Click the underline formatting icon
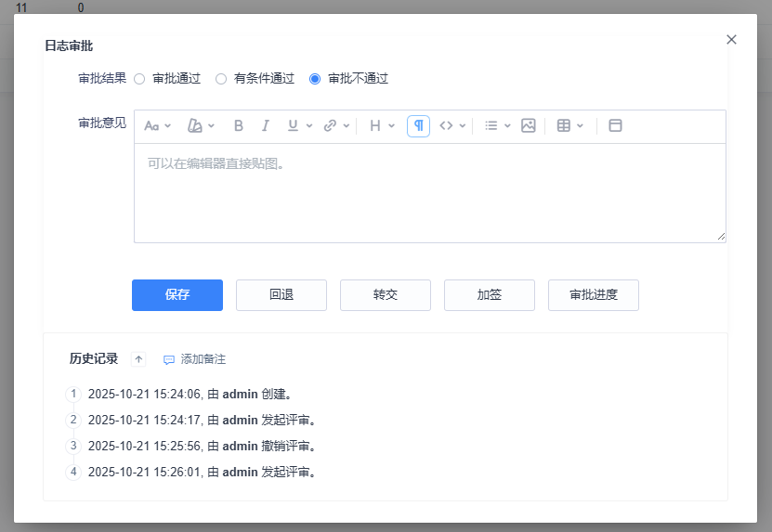This screenshot has width=772, height=532. pos(294,126)
